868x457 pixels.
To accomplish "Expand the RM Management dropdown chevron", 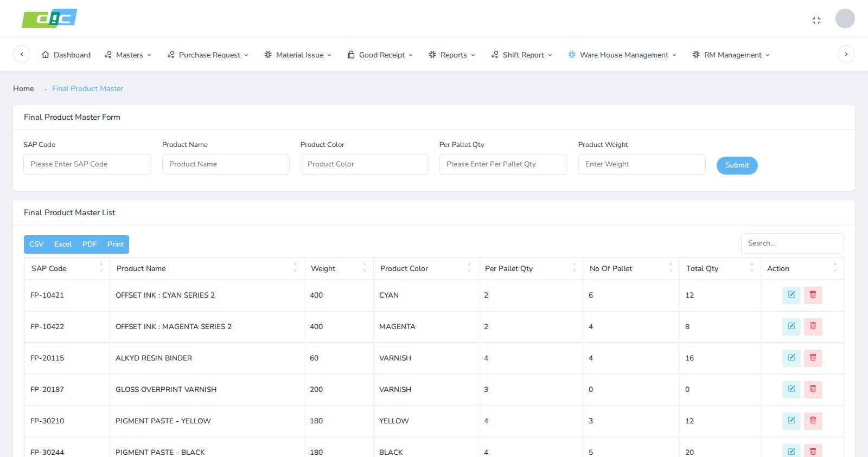I will (x=768, y=55).
